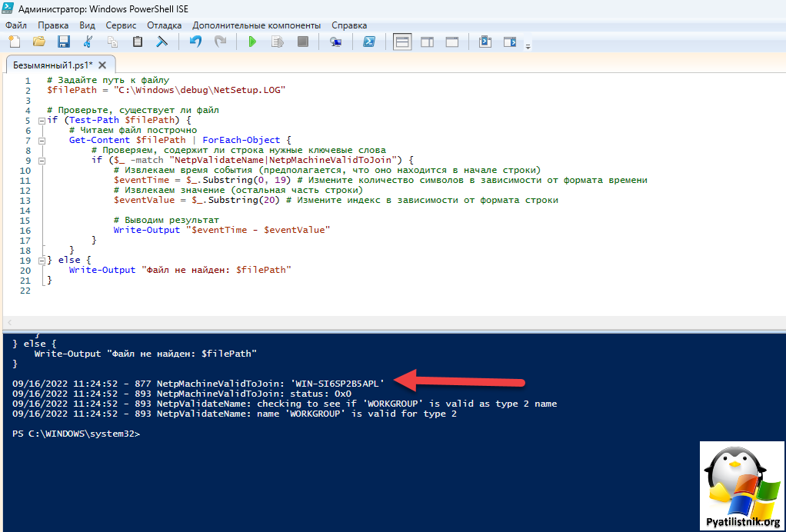Click the Write-Output on line 16
The height and width of the screenshot is (532, 786).
pyautogui.click(x=146, y=231)
